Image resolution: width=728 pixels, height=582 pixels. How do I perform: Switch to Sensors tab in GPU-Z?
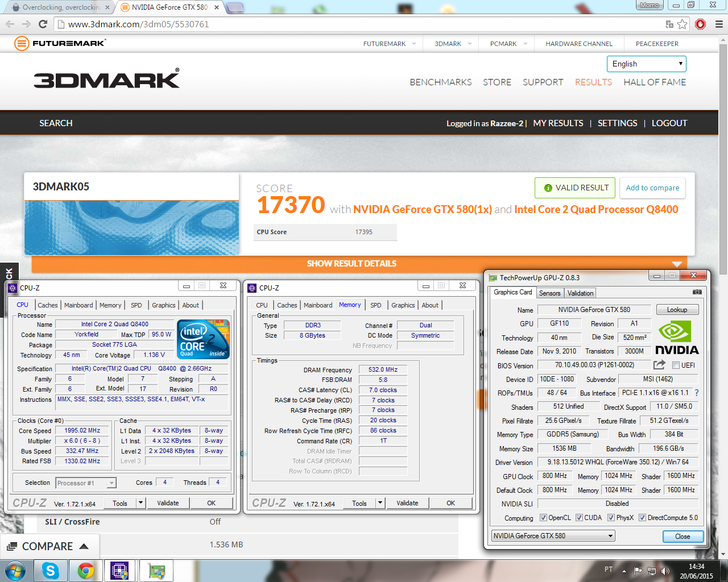(x=550, y=293)
